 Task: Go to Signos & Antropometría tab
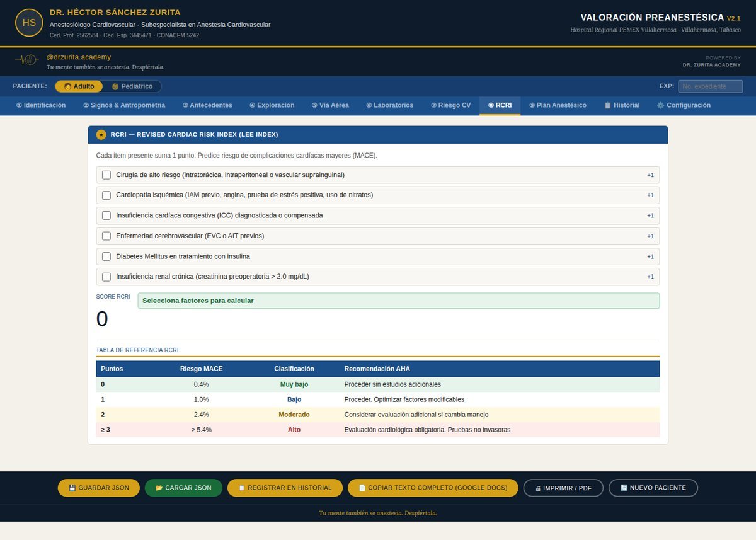click(124, 105)
